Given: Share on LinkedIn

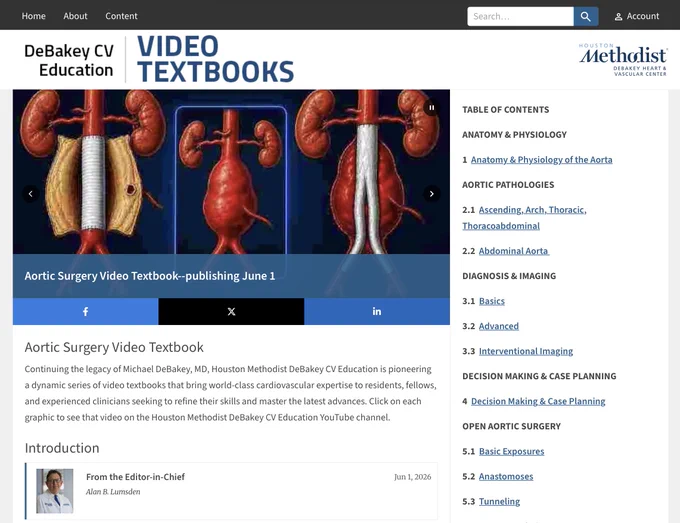Looking at the screenshot, I should [x=377, y=311].
